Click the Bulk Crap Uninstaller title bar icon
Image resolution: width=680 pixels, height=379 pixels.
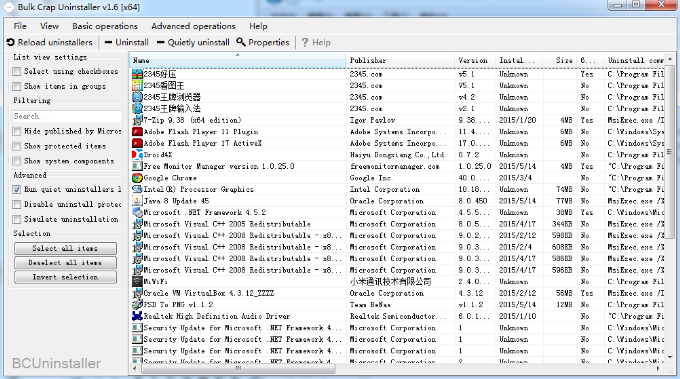point(9,7)
